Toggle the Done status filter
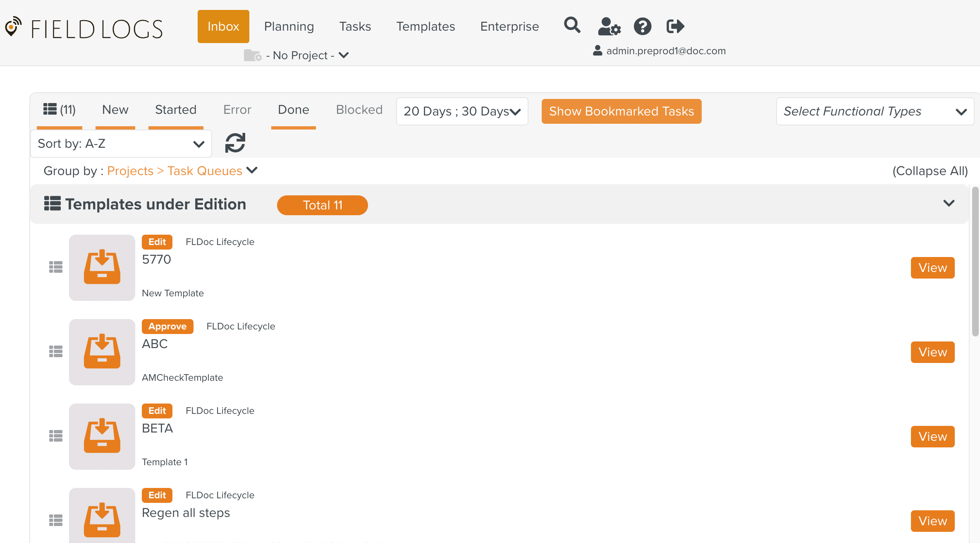Screen dimensions: 980x543 [293, 110]
